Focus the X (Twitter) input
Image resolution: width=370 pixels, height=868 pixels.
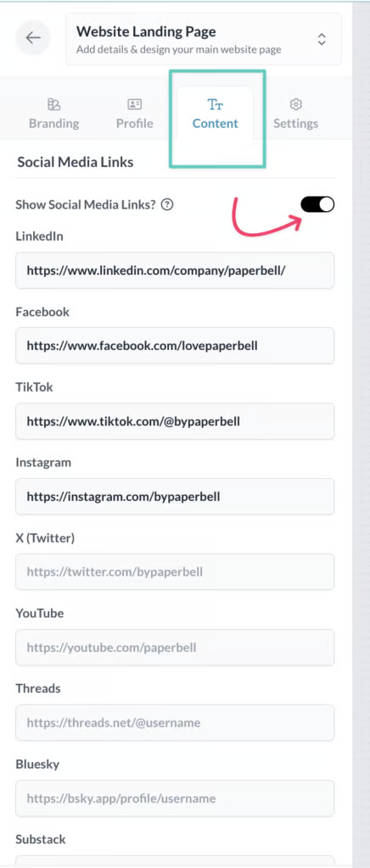click(x=175, y=572)
